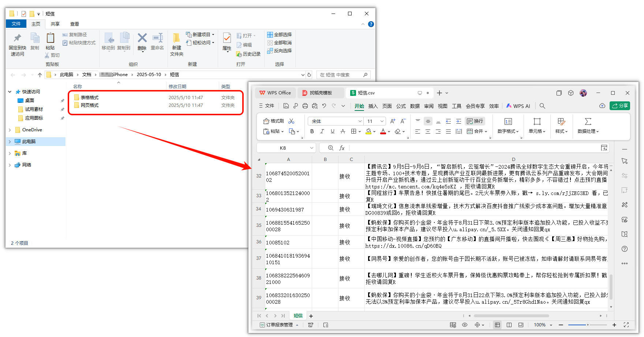Viewport: 644px width, 337px height.
Task: Click the Format Painter (格式刷) in WPS
Action: pyautogui.click(x=274, y=121)
